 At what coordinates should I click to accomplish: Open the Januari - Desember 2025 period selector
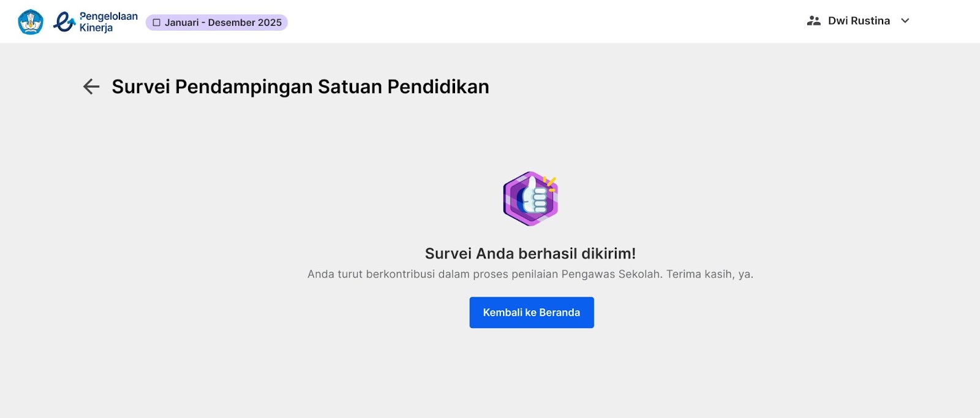pyautogui.click(x=217, y=23)
